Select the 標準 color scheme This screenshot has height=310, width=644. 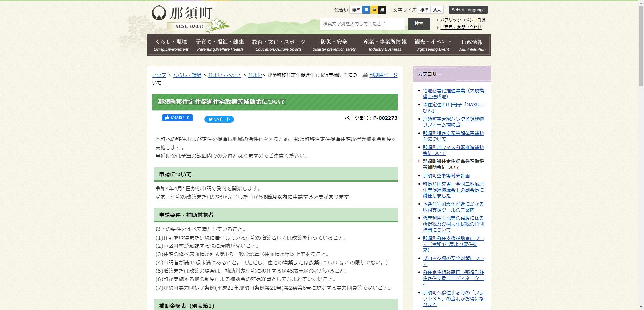pyautogui.click(x=356, y=10)
